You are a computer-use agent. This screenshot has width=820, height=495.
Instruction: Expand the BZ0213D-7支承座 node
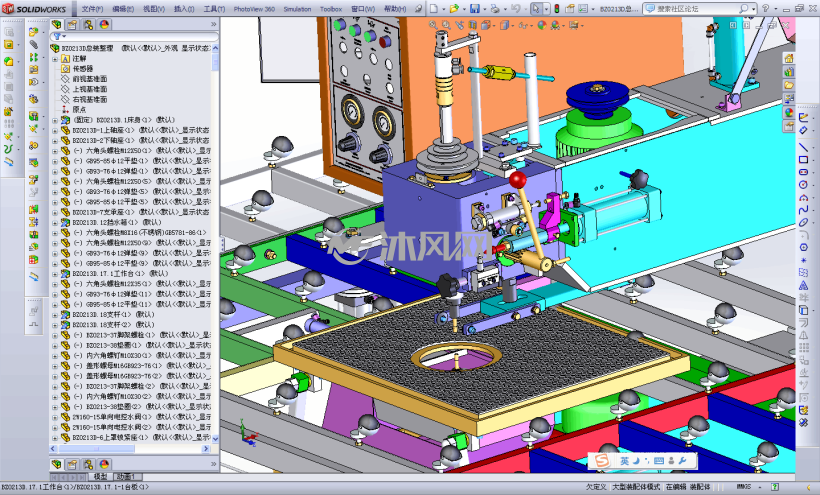(55, 212)
